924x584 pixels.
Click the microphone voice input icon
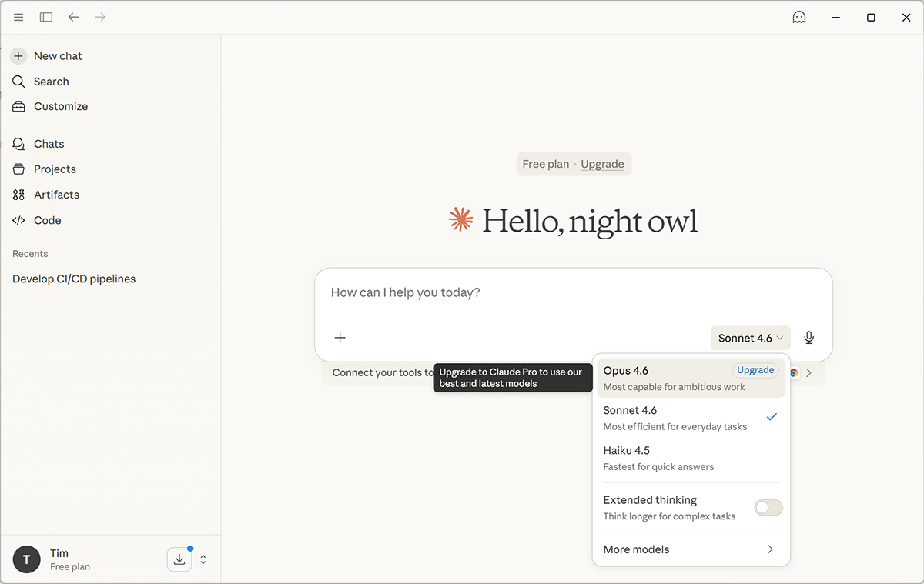click(x=808, y=338)
